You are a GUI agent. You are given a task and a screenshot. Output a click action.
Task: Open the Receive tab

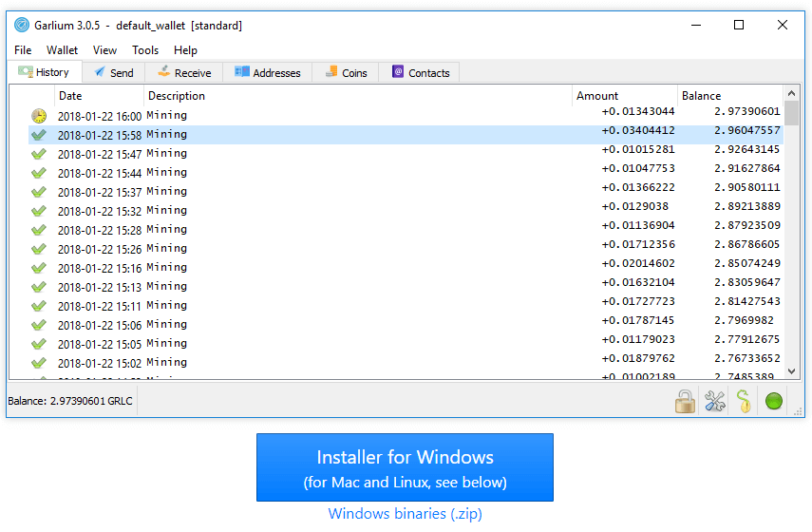(x=183, y=72)
